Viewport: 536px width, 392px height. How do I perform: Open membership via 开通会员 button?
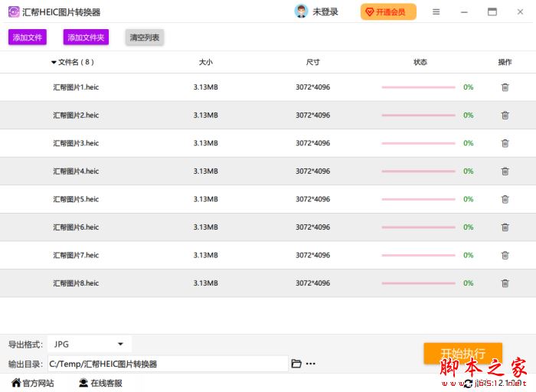click(x=388, y=12)
